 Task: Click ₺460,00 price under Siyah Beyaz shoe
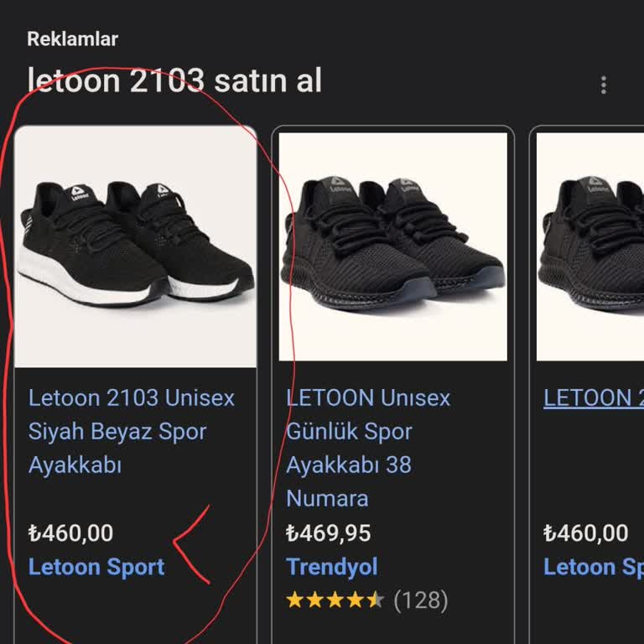(x=70, y=533)
